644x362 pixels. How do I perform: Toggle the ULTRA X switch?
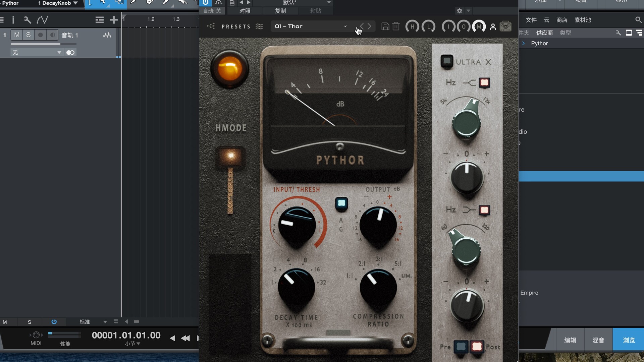click(x=447, y=62)
